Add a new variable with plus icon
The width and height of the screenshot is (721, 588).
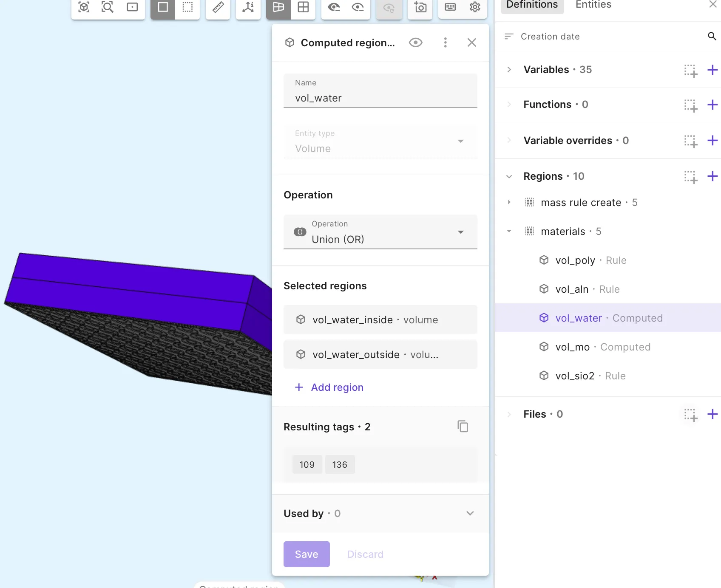point(712,70)
